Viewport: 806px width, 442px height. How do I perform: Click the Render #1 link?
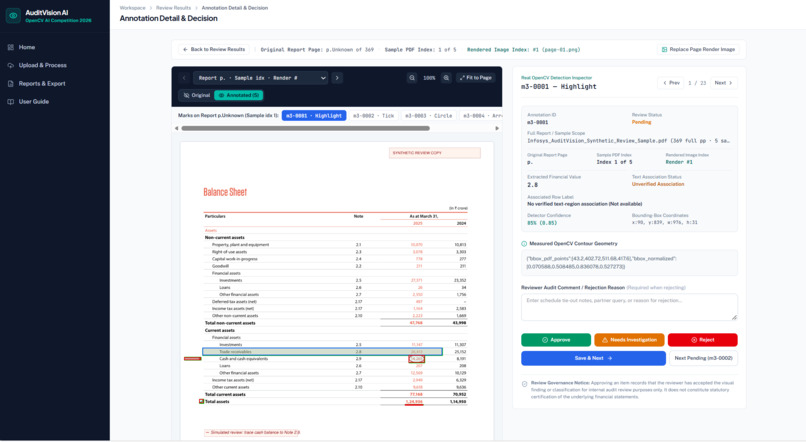(x=679, y=162)
